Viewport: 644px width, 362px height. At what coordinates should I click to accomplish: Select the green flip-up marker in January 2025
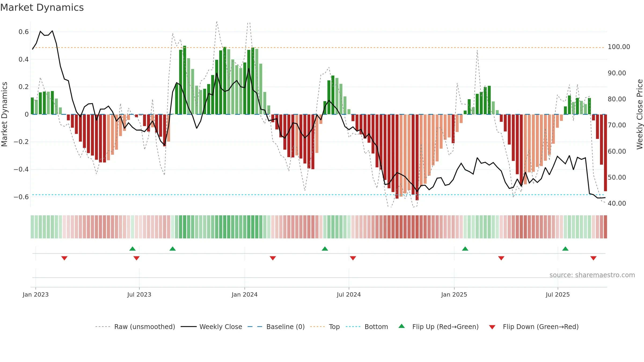[x=465, y=249]
